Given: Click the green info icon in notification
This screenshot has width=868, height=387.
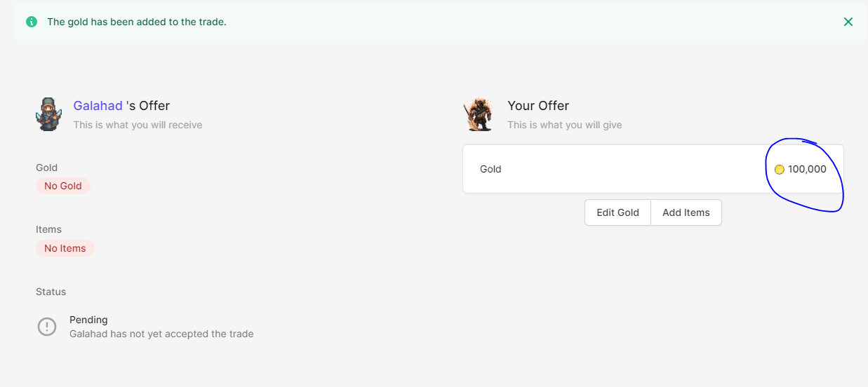Looking at the screenshot, I should (32, 22).
